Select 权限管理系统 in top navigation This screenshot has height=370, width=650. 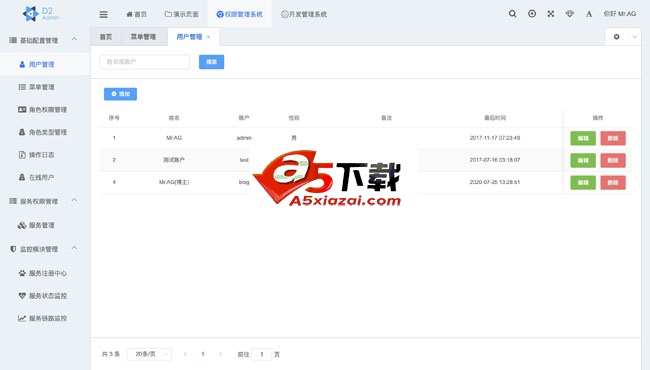(x=240, y=15)
